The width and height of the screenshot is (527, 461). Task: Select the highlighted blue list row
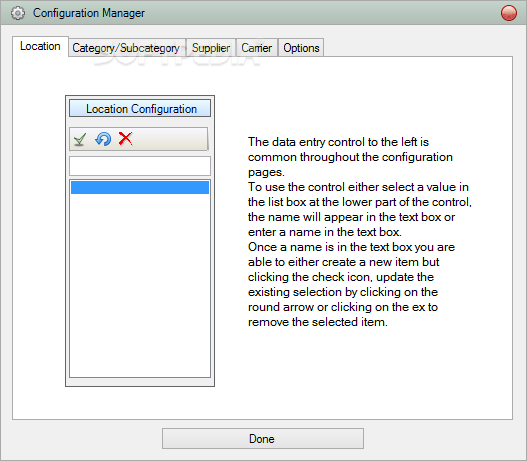pyautogui.click(x=140, y=187)
